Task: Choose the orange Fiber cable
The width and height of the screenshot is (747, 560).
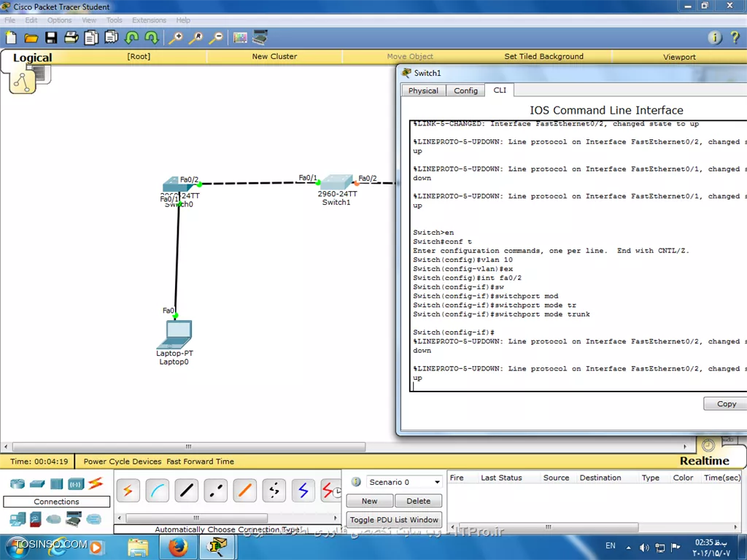Action: 245,490
